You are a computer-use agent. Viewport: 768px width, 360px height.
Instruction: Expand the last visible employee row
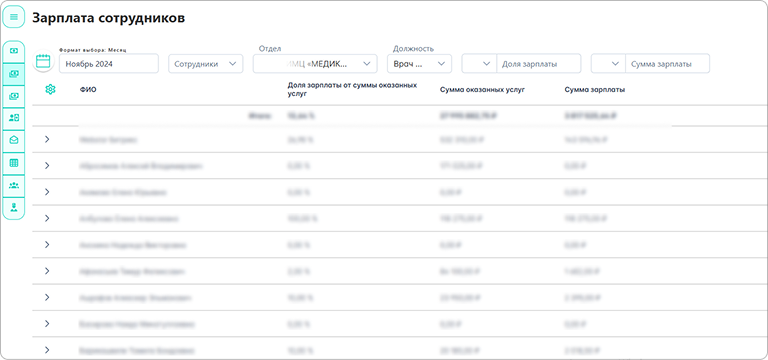(x=47, y=350)
